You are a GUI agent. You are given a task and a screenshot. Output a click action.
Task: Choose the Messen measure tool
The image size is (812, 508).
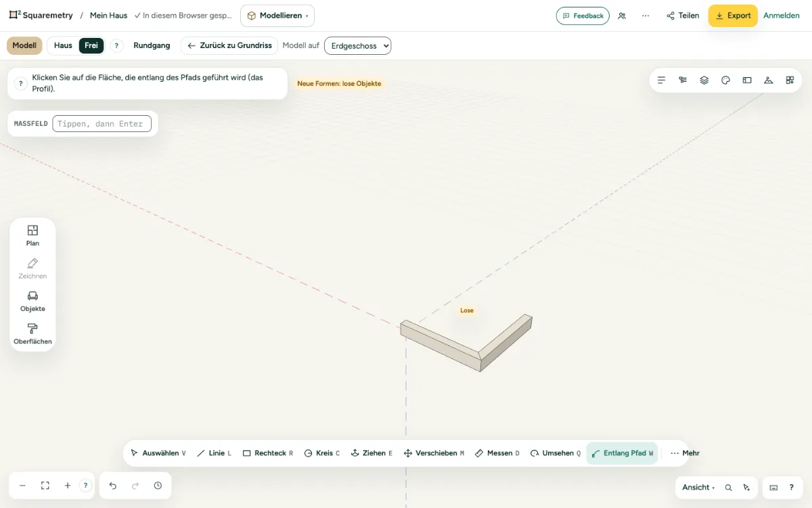point(497,453)
